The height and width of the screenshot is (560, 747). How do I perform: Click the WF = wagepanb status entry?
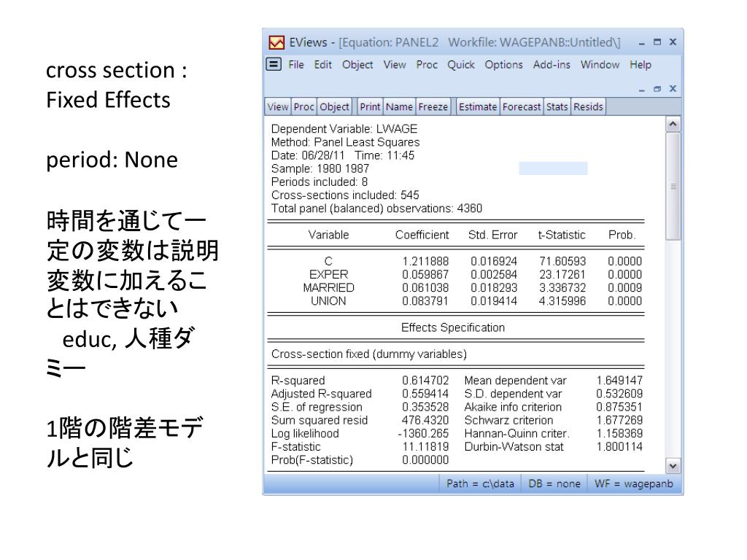(634, 484)
